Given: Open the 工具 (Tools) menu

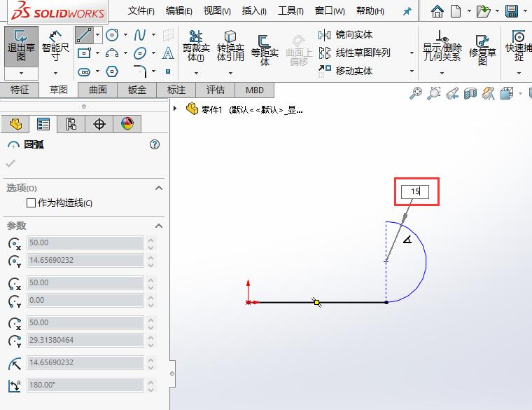Looking at the screenshot, I should click(290, 11).
